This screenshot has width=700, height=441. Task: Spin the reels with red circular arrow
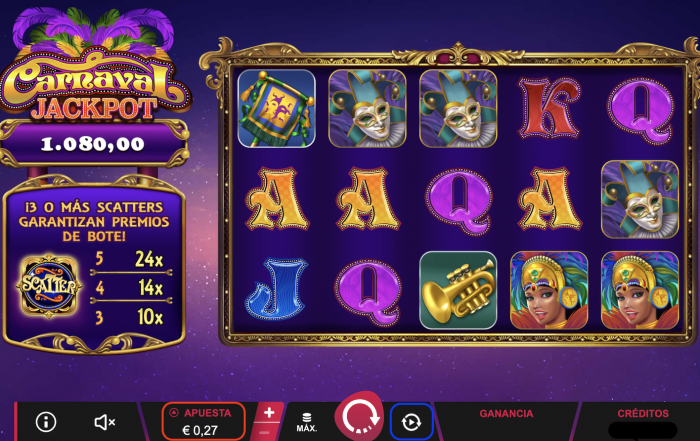coord(359,417)
